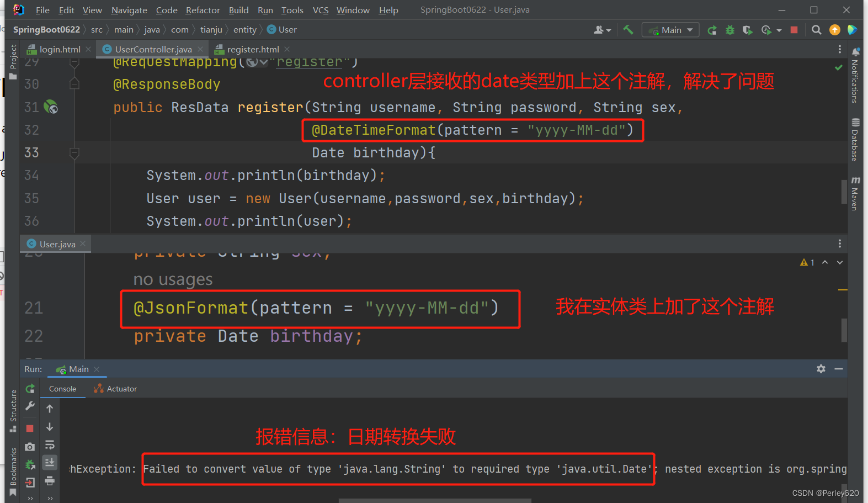868x503 pixels.
Task: Click the tianju breadcrumb
Action: click(211, 30)
